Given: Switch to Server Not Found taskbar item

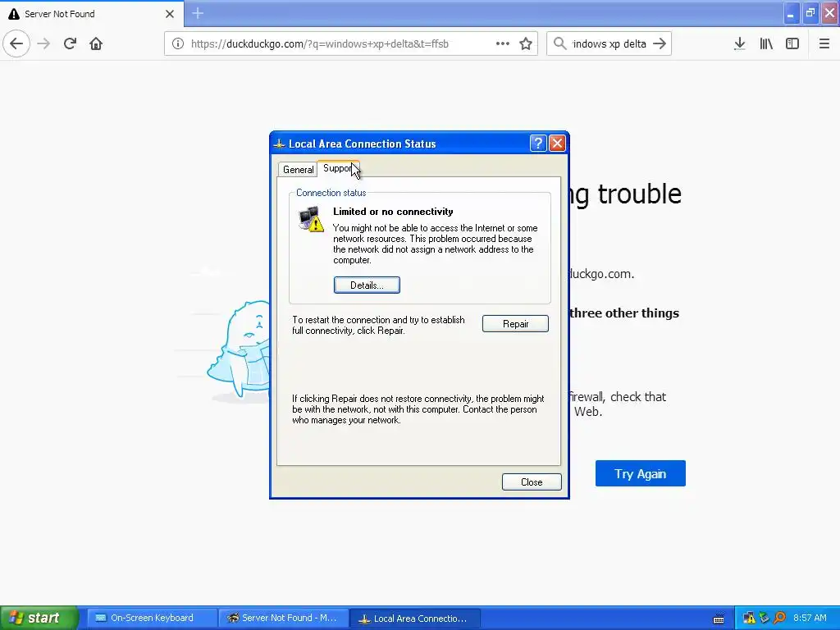Looking at the screenshot, I should tap(284, 619).
